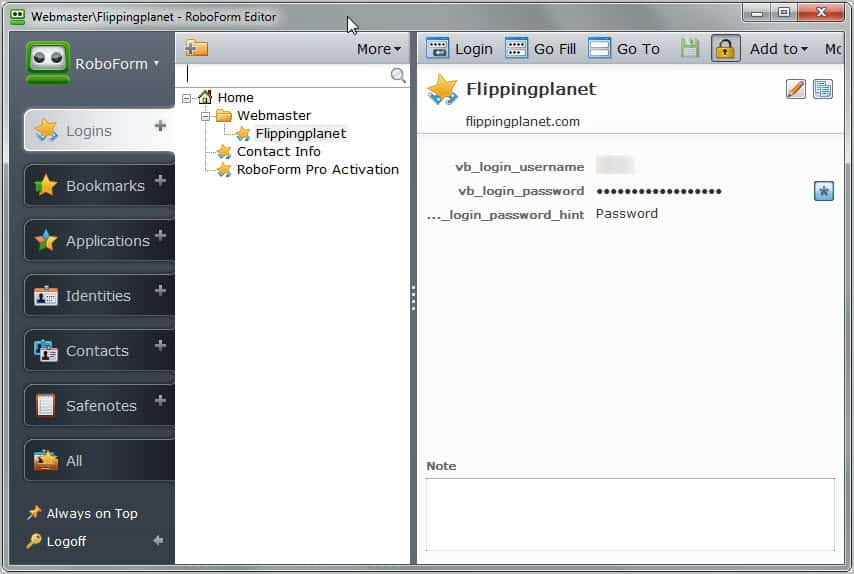The width and height of the screenshot is (854, 574).
Task: Click the Login toolbar button
Action: click(459, 48)
